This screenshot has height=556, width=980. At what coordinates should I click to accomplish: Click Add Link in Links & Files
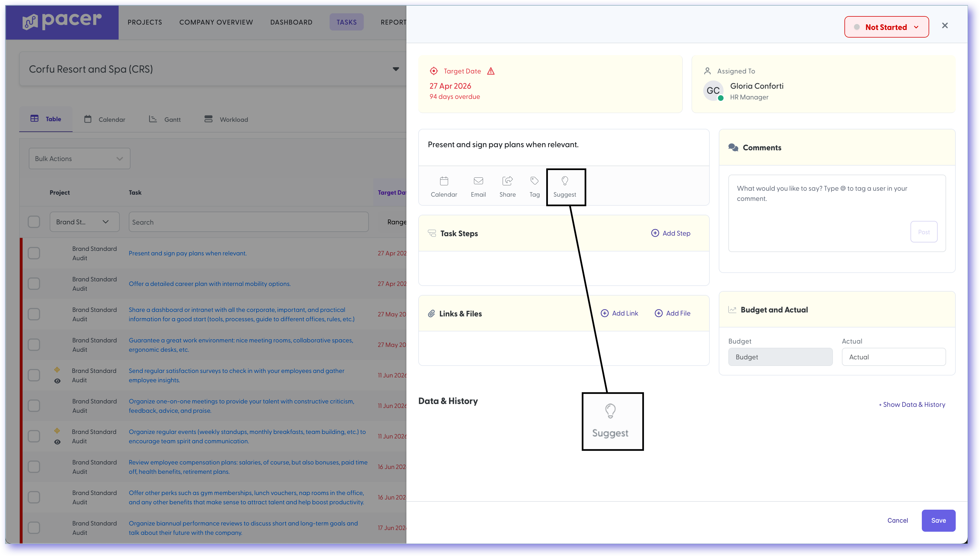coord(619,313)
